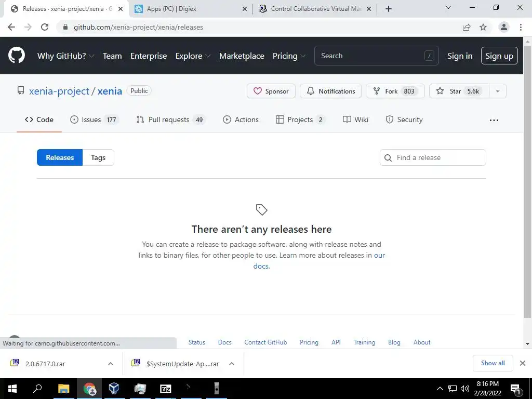Image resolution: width=532 pixels, height=399 pixels.
Task: Click the Sign up button
Action: (x=499, y=56)
